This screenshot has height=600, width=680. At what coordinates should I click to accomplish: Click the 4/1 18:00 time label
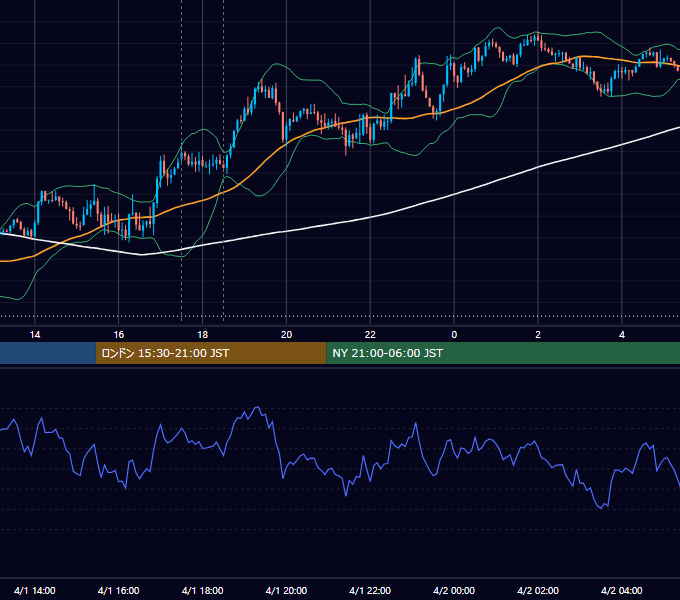tap(203, 590)
